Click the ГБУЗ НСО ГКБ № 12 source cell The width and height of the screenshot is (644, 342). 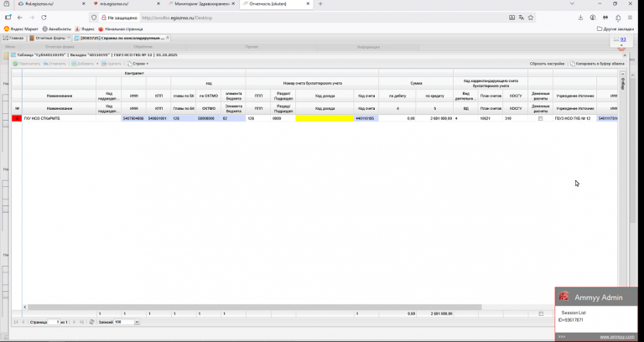[574, 118]
